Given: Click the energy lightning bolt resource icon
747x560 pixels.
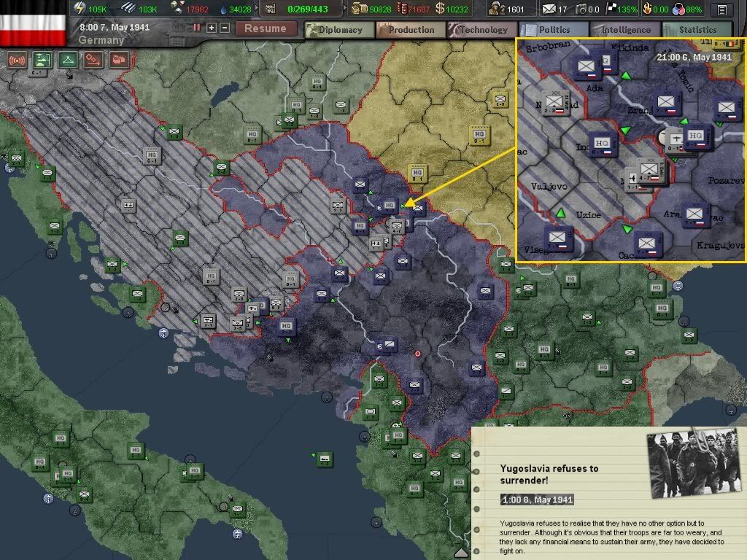Looking at the screenshot, I should (79, 8).
